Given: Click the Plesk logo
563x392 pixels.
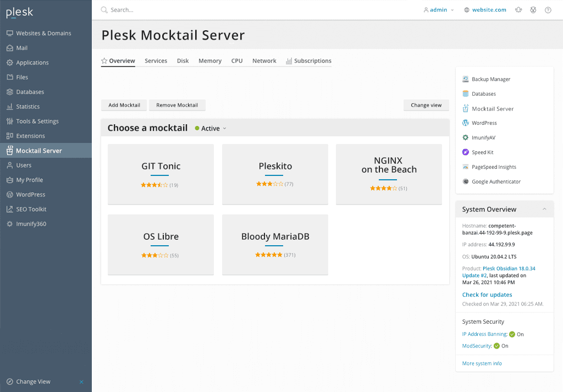Looking at the screenshot, I should point(19,13).
